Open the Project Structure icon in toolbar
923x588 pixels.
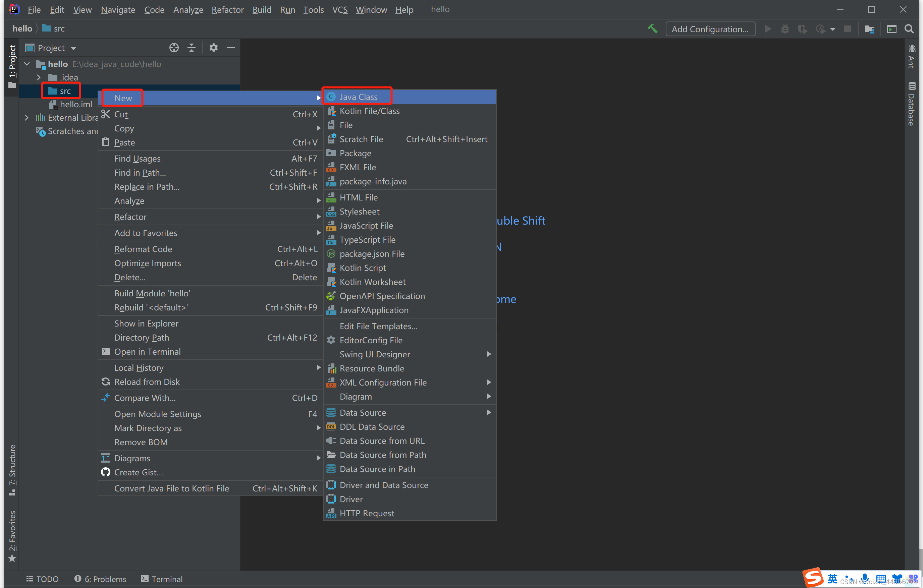(869, 29)
